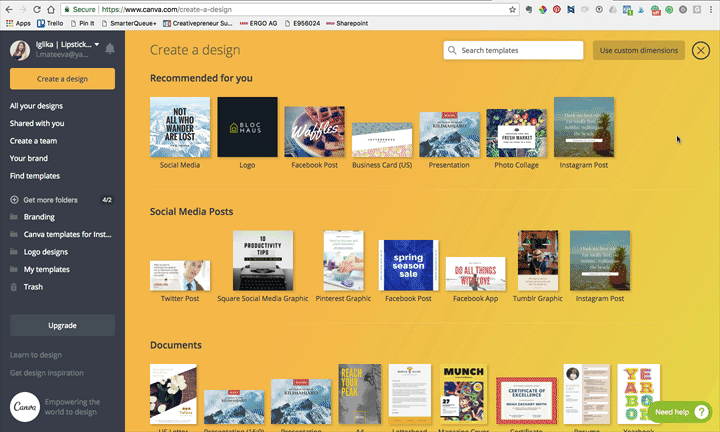This screenshot has height=432, width=720.
Task: Click the browser reload icon
Action: (37, 9)
